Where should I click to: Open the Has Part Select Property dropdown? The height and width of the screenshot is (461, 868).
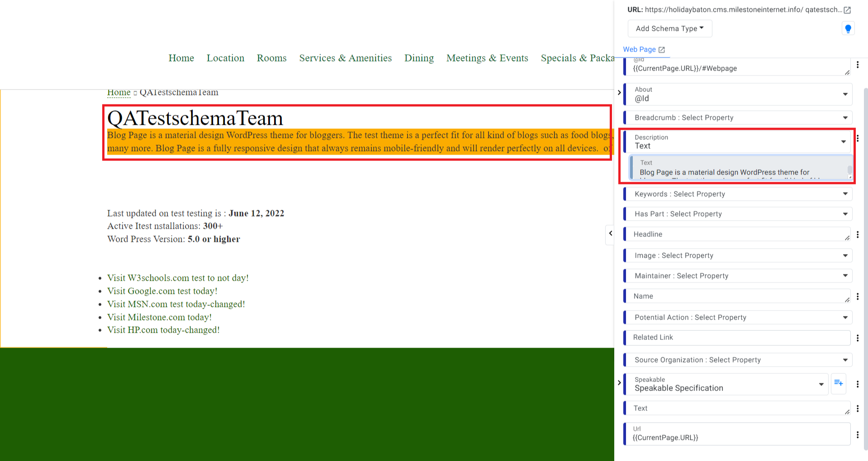[x=738, y=214]
